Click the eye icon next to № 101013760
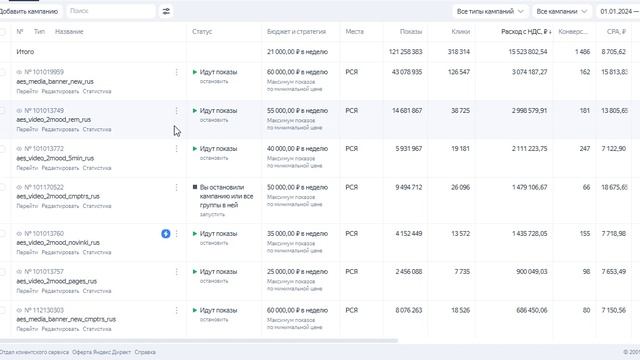 (x=19, y=234)
